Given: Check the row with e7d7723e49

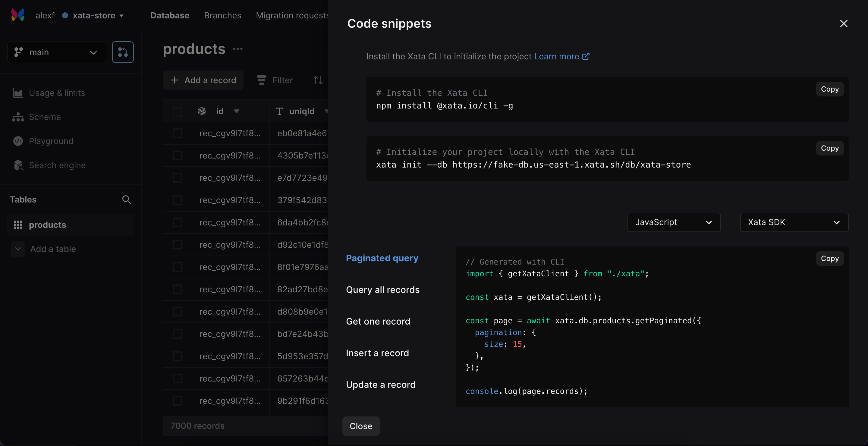Looking at the screenshot, I should click(x=177, y=178).
